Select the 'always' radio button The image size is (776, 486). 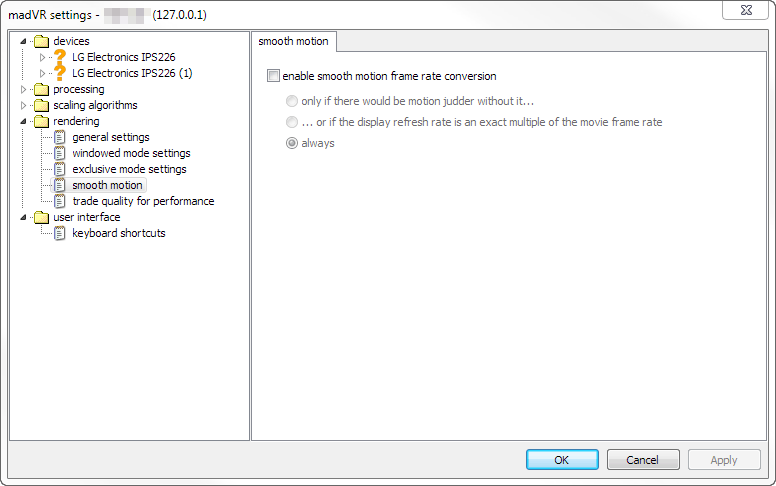292,143
